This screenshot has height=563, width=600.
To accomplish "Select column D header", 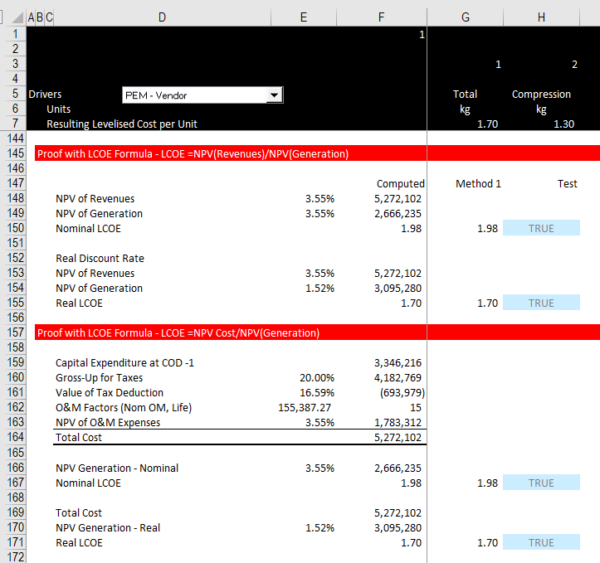I will (162, 17).
